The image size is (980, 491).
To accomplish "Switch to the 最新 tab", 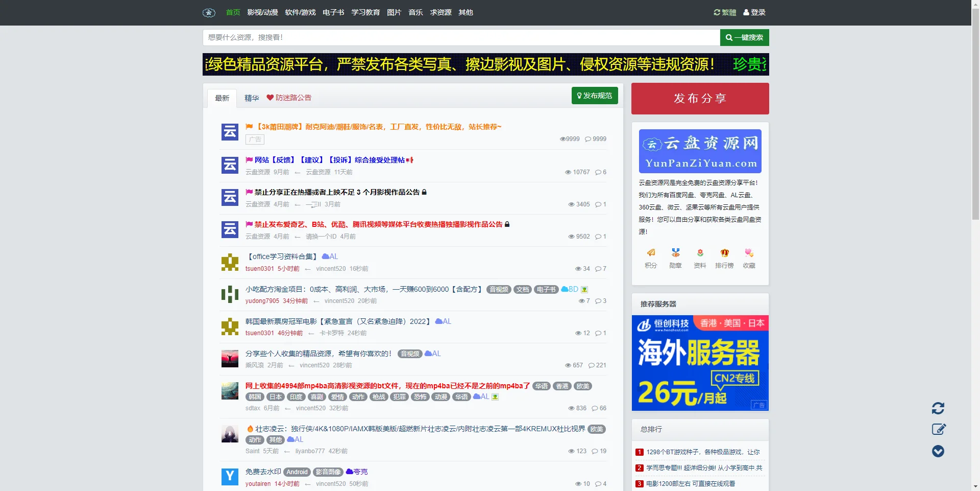I will click(x=222, y=97).
